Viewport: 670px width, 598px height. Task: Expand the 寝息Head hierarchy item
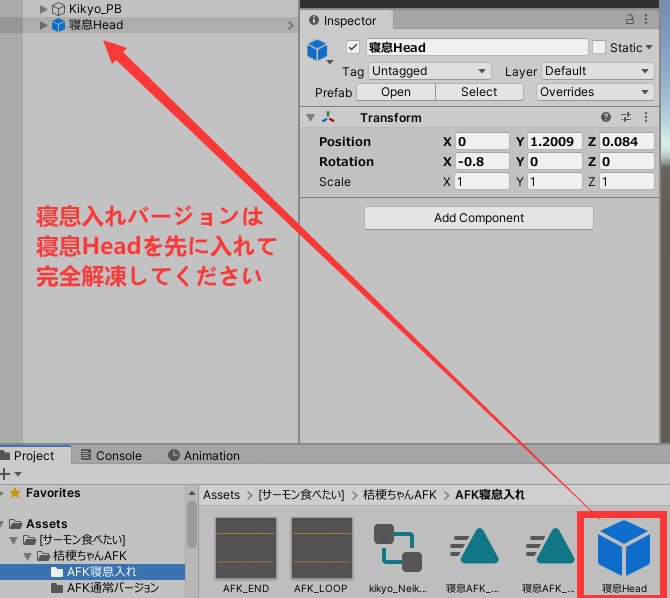tap(43, 25)
